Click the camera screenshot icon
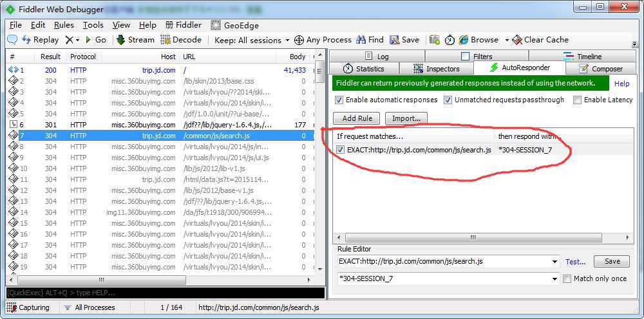644x319 pixels. [434, 40]
